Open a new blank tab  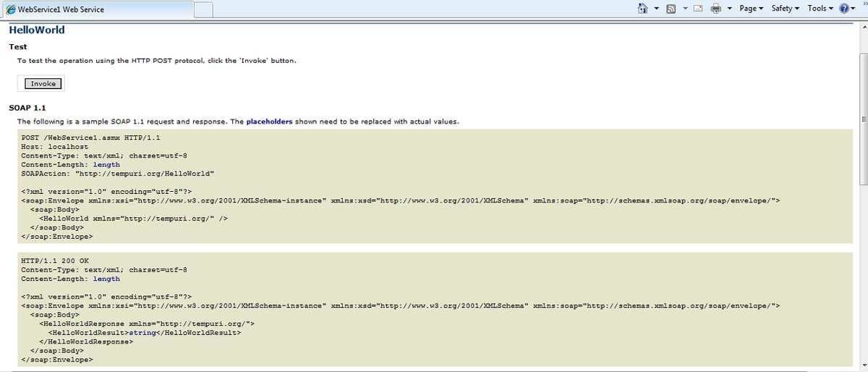click(203, 10)
